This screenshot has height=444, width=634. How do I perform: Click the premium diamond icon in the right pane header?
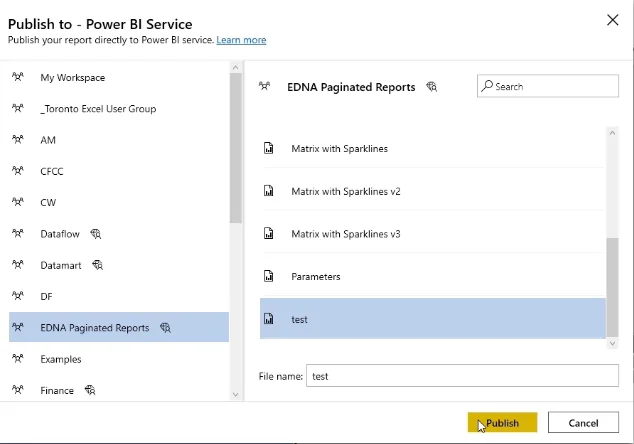click(x=432, y=87)
